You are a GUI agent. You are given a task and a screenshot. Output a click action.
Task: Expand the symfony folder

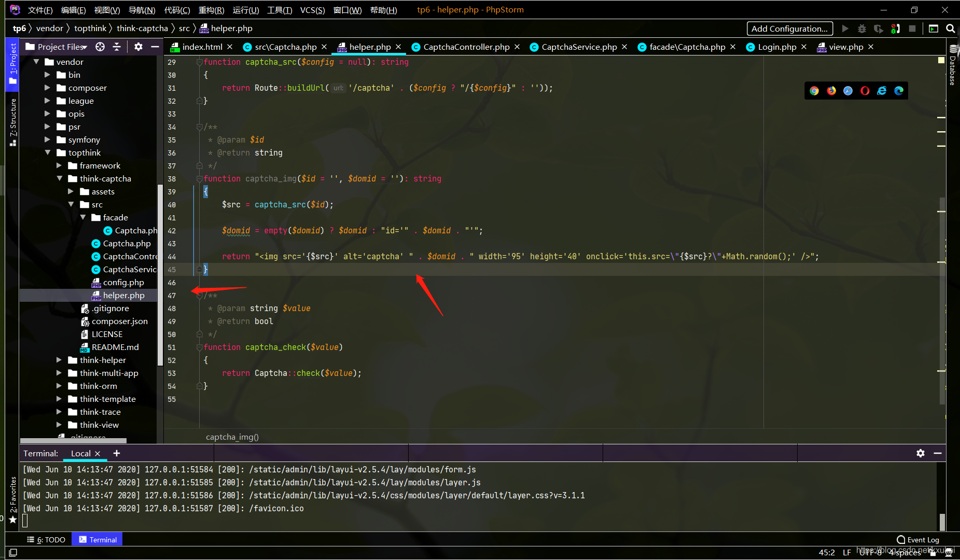[48, 139]
